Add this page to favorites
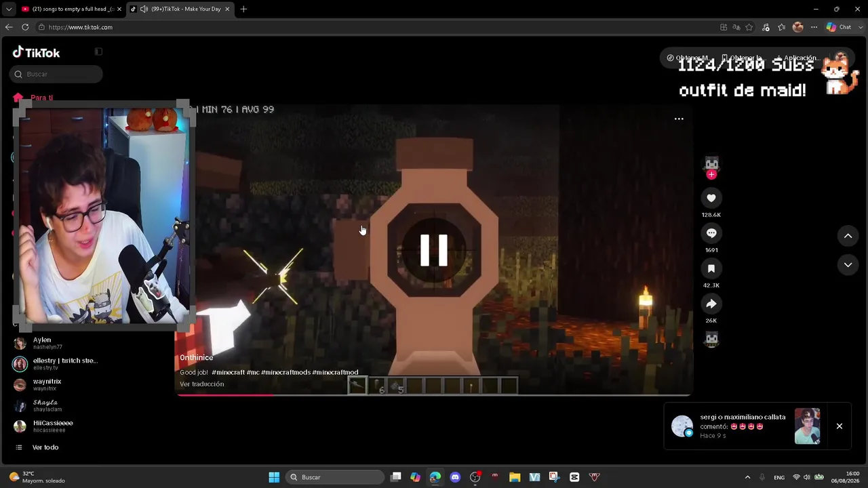This screenshot has width=868, height=488. tap(749, 27)
